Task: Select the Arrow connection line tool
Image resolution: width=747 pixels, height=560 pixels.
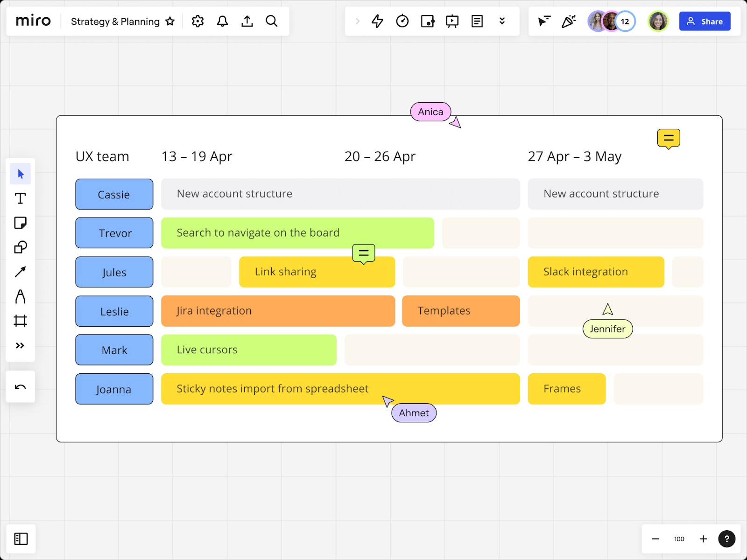Action: pyautogui.click(x=20, y=272)
